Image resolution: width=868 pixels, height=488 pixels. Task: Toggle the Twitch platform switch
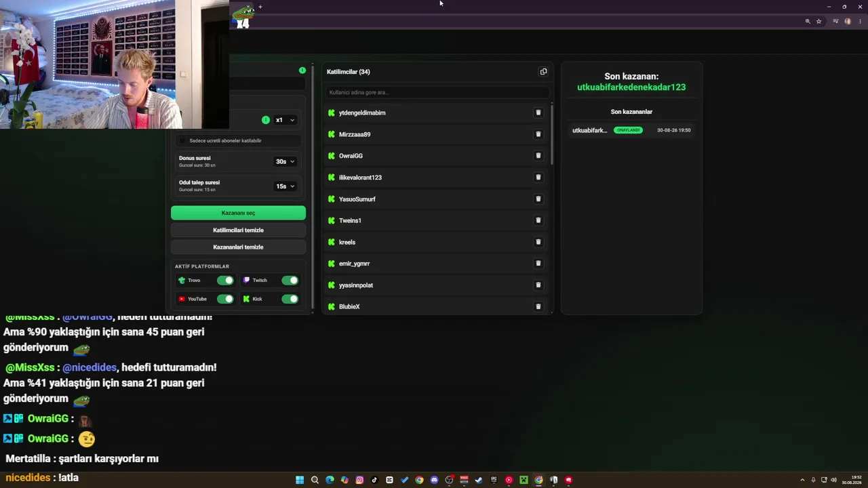[290, 281]
